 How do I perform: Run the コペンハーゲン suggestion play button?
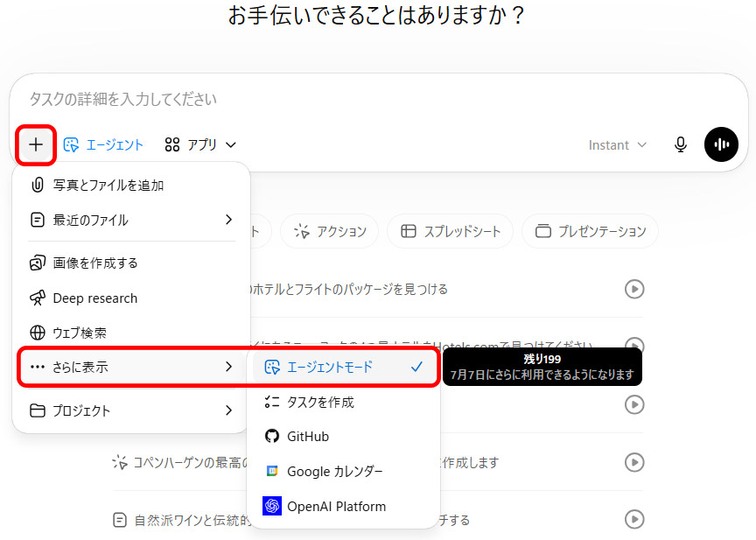tap(634, 462)
